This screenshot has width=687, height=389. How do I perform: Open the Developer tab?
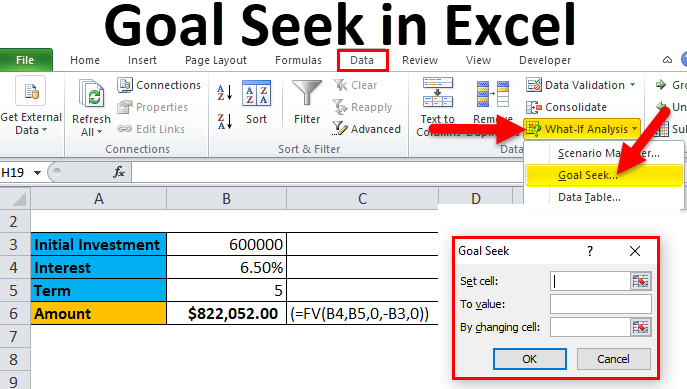(545, 60)
